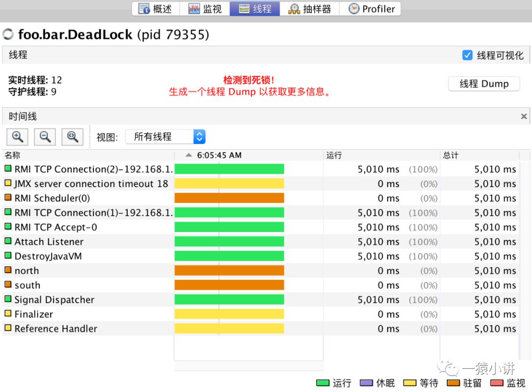The width and height of the screenshot is (532, 392).
Task: Click the loading spinner icon beside foo.bar.DeadLock
Action: 8,34
